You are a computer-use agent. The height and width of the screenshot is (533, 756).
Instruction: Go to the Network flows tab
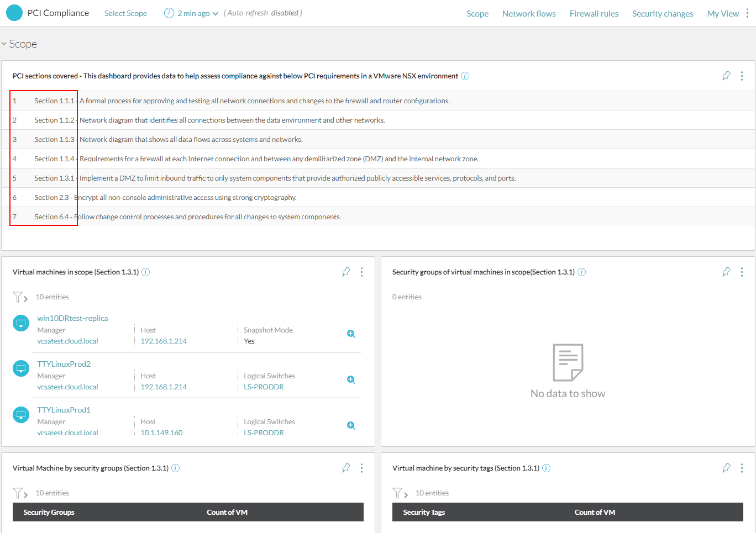[x=529, y=14]
